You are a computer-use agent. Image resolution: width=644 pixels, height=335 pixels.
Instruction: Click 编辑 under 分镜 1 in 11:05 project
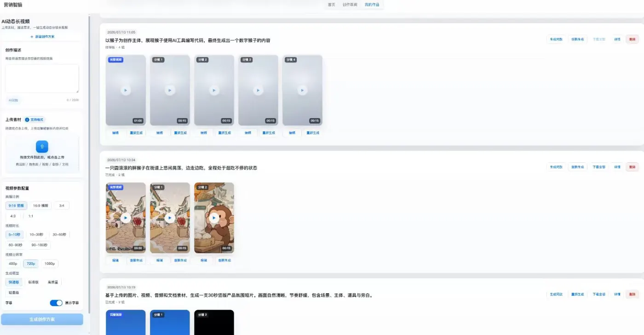pos(159,133)
